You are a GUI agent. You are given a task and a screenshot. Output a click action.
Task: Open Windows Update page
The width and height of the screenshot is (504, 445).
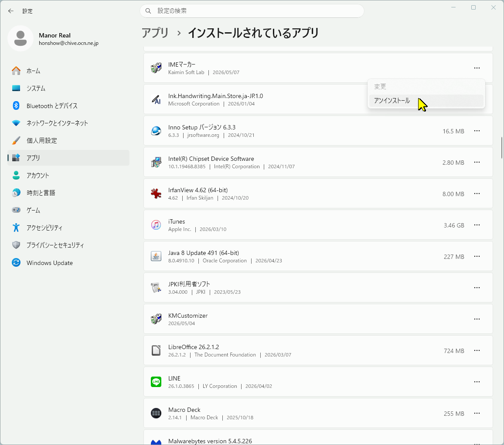click(x=68, y=262)
